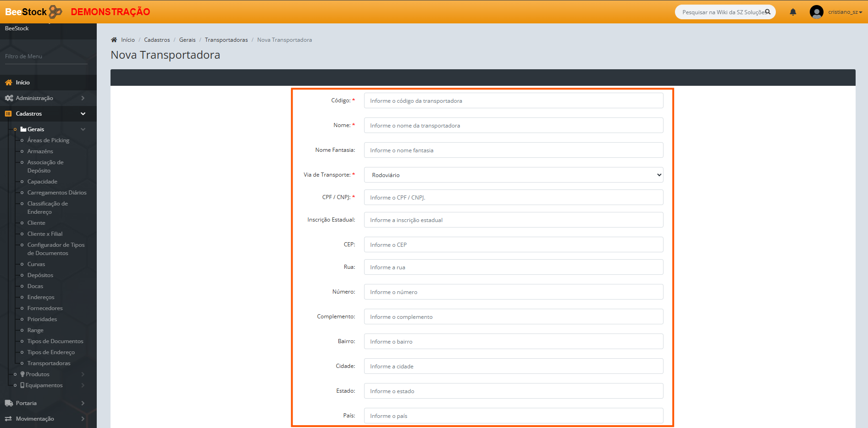This screenshot has height=428, width=868.
Task: Click the Portaria truck icon
Action: pos(9,403)
